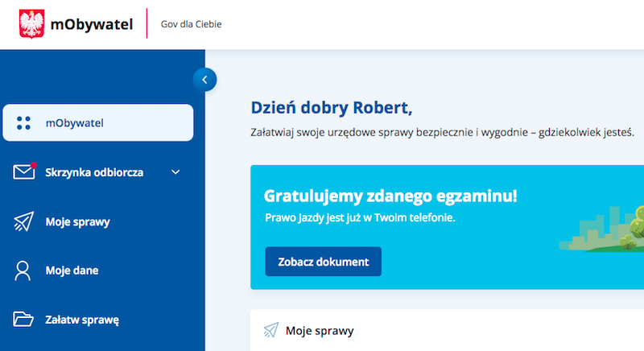Click the four-dot mObywatel dashboard icon
Image resolution: width=644 pixels, height=351 pixels.
point(23,123)
